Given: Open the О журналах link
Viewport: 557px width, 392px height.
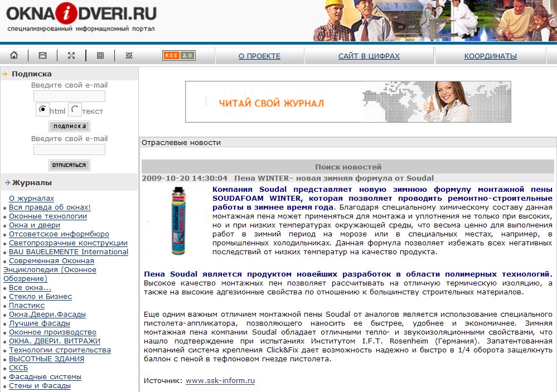Looking at the screenshot, I should click(x=32, y=199).
